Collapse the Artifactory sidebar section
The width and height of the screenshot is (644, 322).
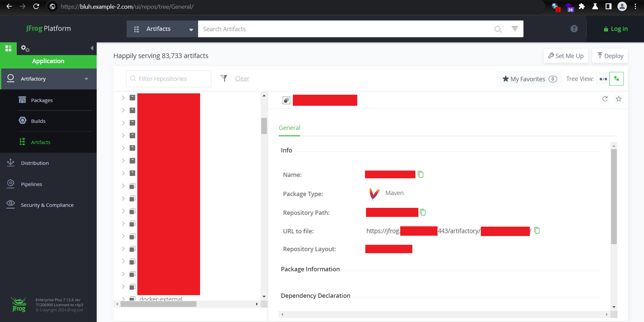pos(86,79)
